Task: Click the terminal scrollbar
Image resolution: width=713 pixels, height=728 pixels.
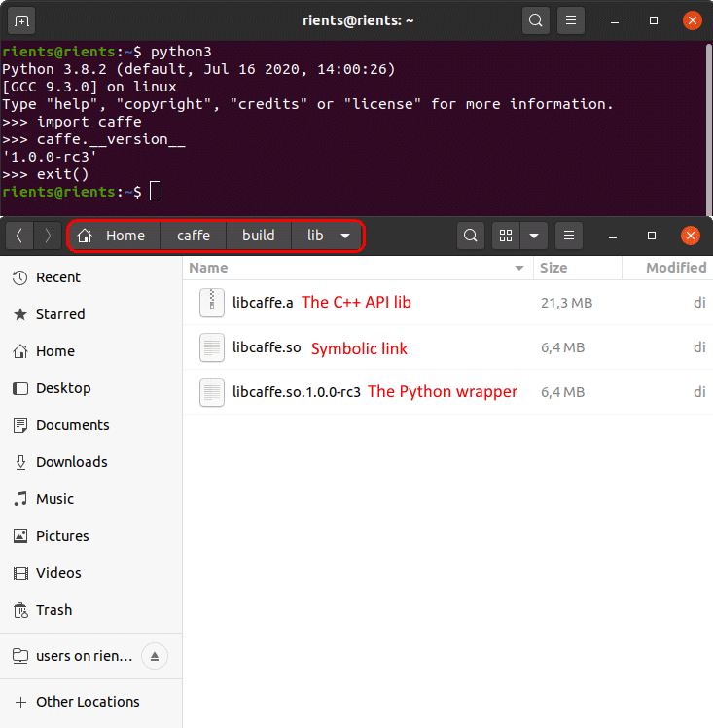Action: (x=709, y=127)
